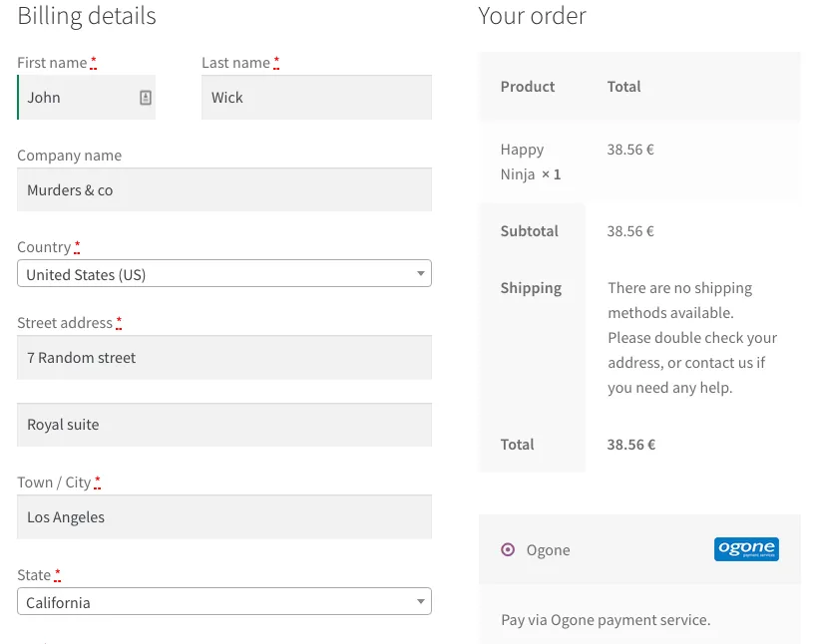818x644 pixels.
Task: Click the order Total amount 38.56 €
Action: 631,445
